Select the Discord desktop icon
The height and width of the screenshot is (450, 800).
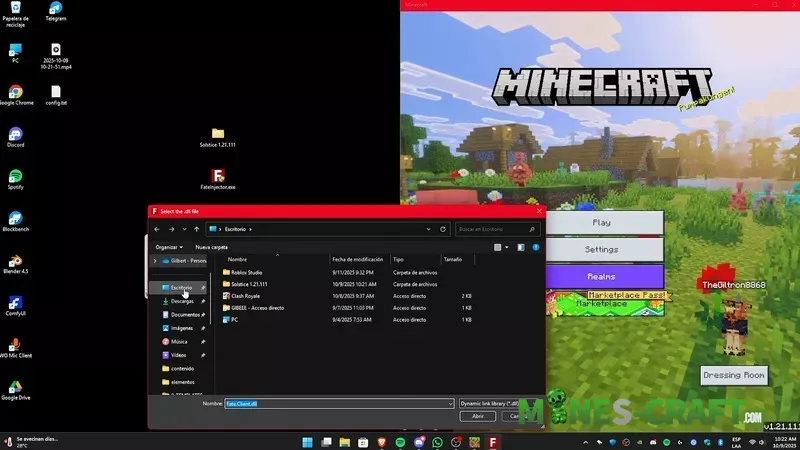click(16, 136)
